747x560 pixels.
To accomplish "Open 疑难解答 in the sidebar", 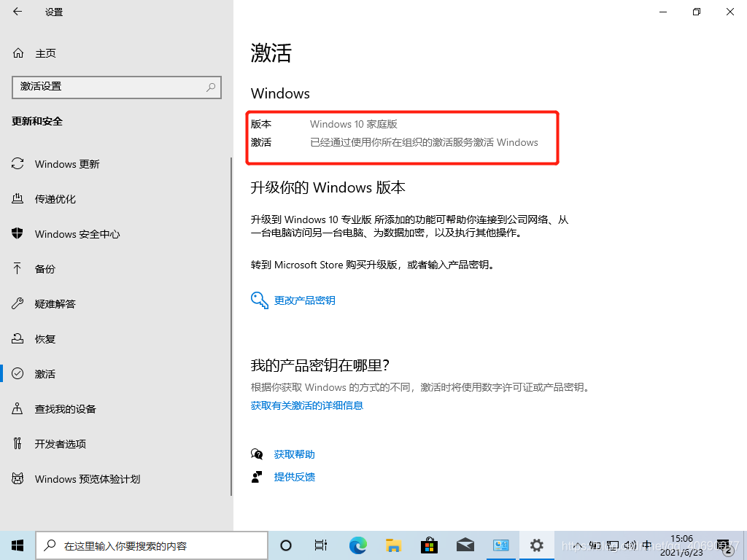I will coord(115,304).
